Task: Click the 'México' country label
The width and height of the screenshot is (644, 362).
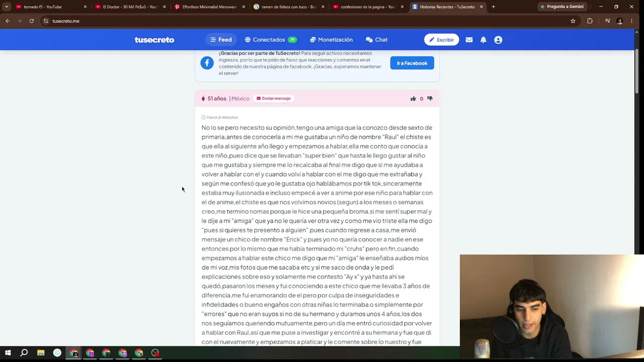Action: [x=240, y=99]
